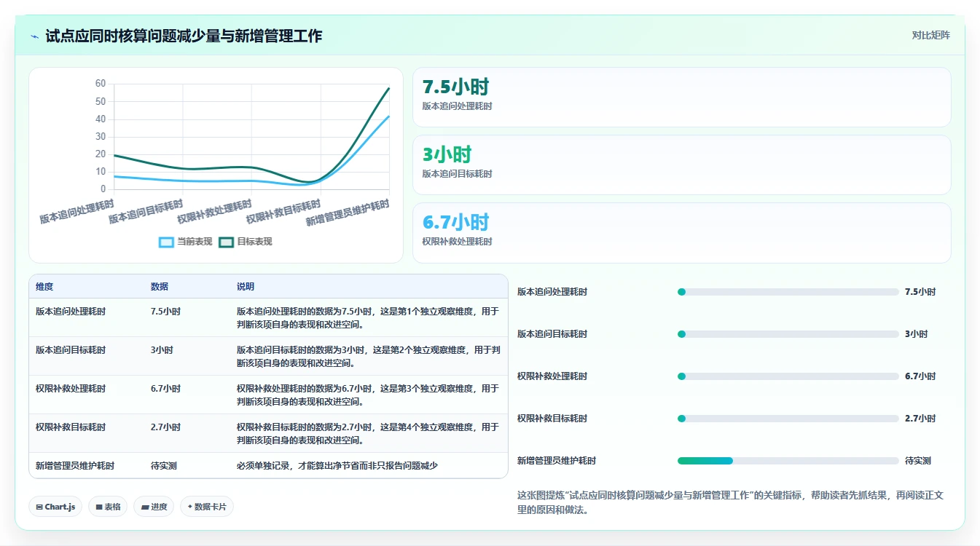This screenshot has width=980, height=546.
Task: Click the note 必须单独记录 in the table
Action: pyautogui.click(x=337, y=466)
